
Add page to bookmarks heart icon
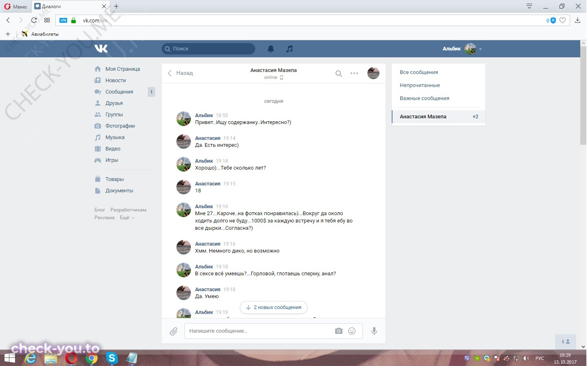click(x=563, y=20)
